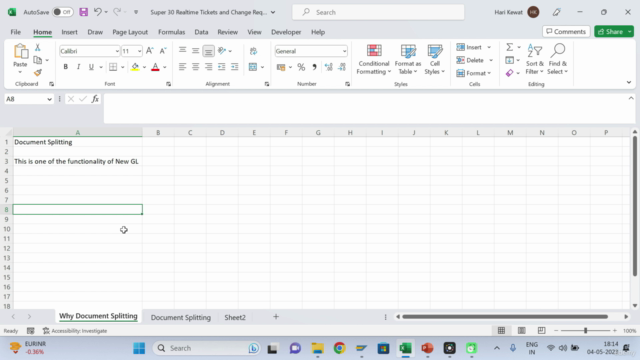
Task: Apply Comma Style number format
Action: (314, 67)
